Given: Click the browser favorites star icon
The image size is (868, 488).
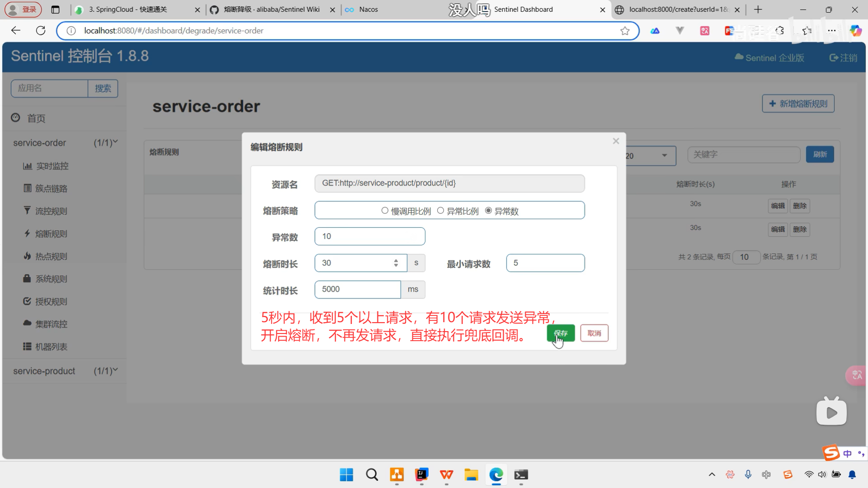Looking at the screenshot, I should [x=625, y=31].
